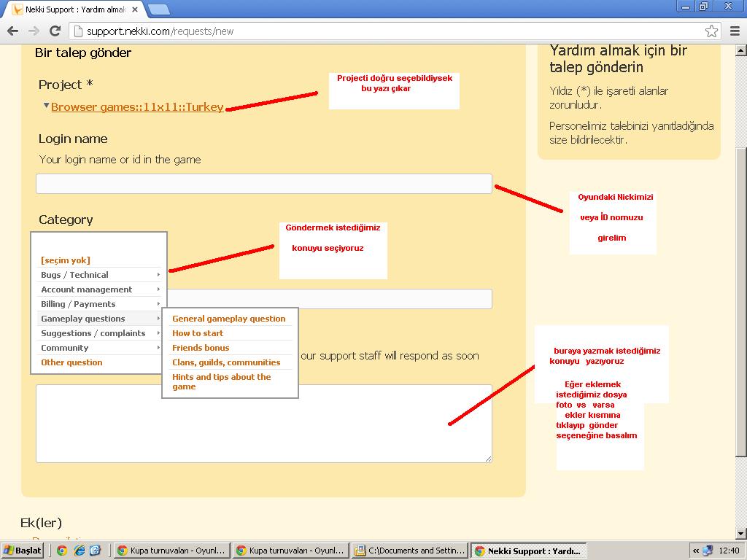Open the Başlat start menu
747x560 pixels.
coord(22,551)
